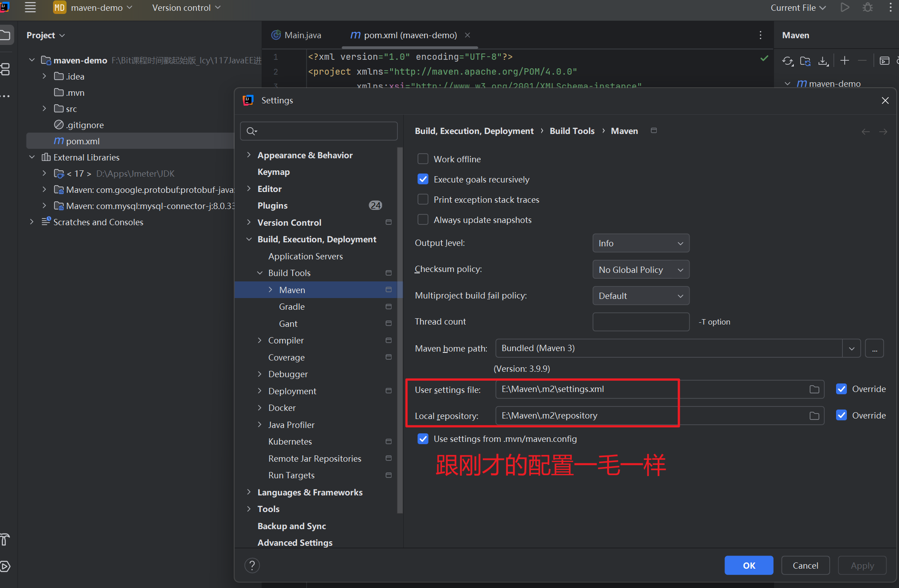Uncheck Use settings from .mvn/maven.config
Image resolution: width=899 pixels, height=588 pixels.
[423, 439]
